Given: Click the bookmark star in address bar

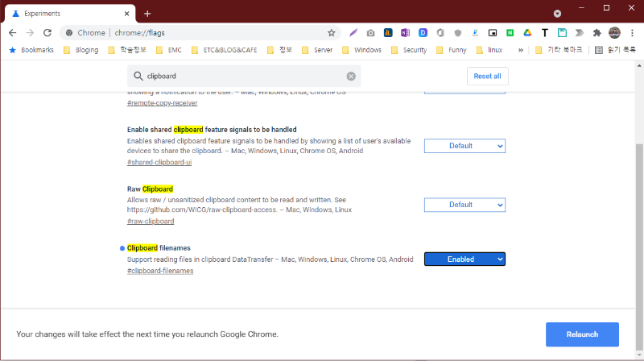Looking at the screenshot, I should (x=331, y=33).
